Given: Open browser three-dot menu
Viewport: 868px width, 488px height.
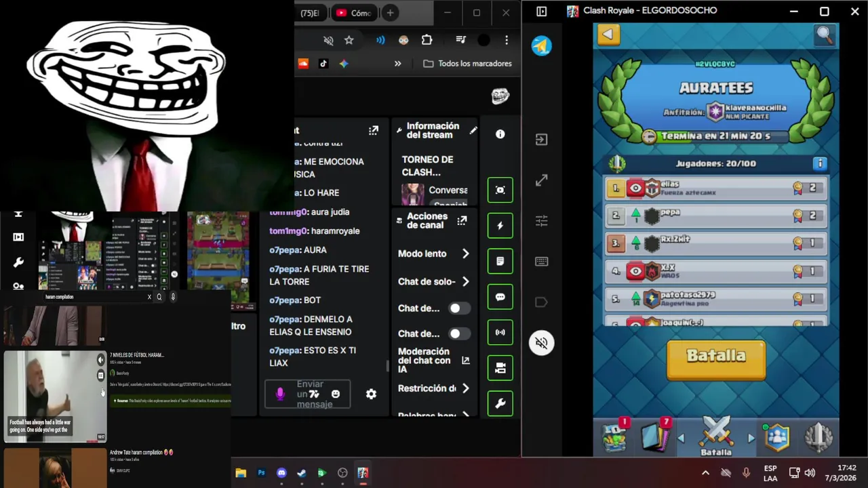Looking at the screenshot, I should (x=506, y=40).
